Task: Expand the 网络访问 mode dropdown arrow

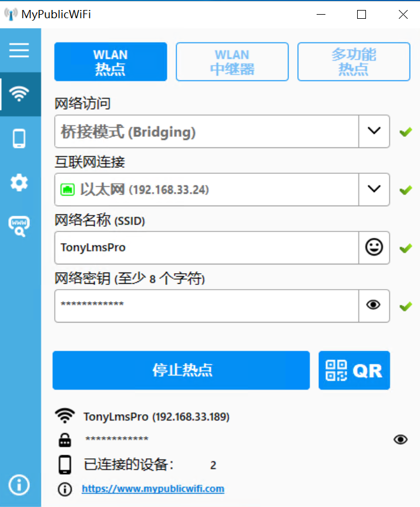Action: pos(374,131)
